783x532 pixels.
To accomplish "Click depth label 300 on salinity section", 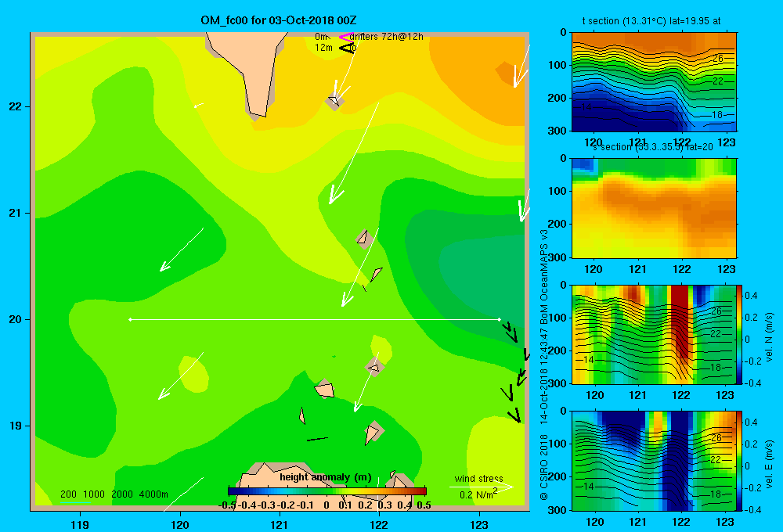I will (557, 257).
